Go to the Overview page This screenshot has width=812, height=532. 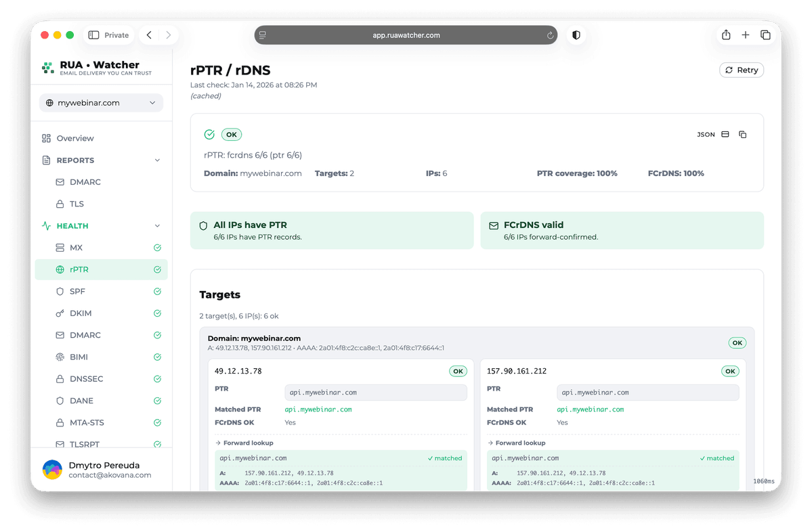tap(74, 139)
